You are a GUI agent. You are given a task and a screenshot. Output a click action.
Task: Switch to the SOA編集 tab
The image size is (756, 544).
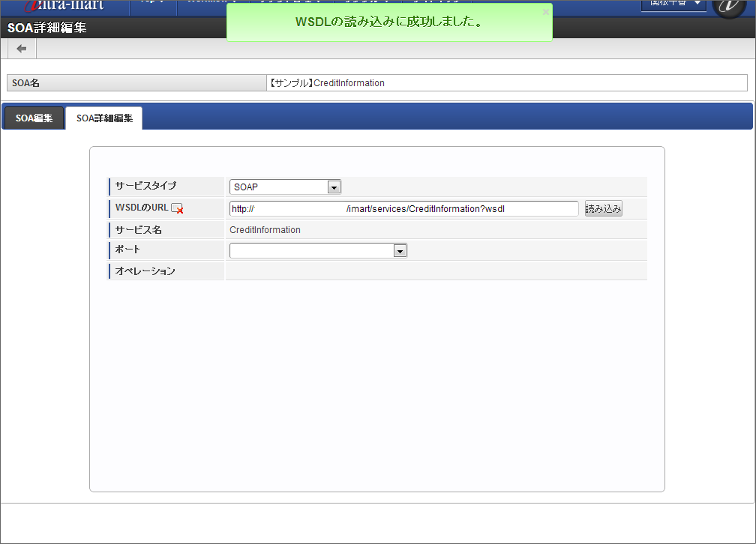click(x=34, y=118)
